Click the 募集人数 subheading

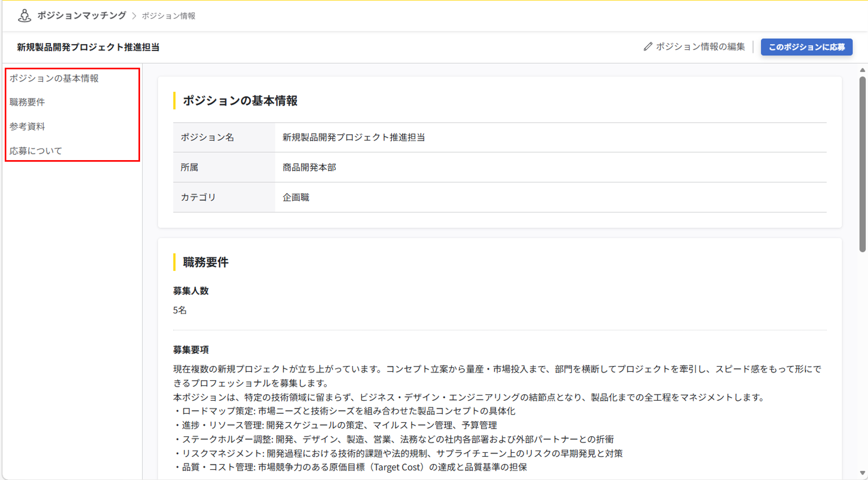[191, 291]
